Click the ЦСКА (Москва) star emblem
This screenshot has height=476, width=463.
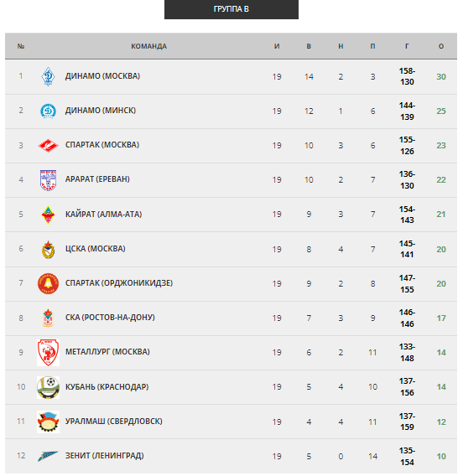coord(48,249)
